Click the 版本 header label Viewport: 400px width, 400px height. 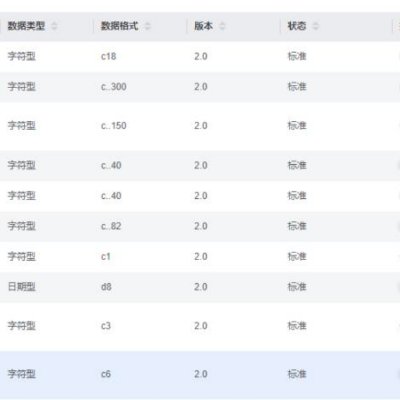204,26
